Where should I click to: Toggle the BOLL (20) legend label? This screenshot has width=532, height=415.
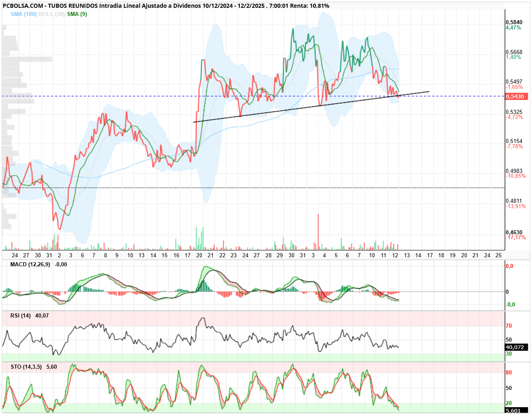click(x=51, y=14)
